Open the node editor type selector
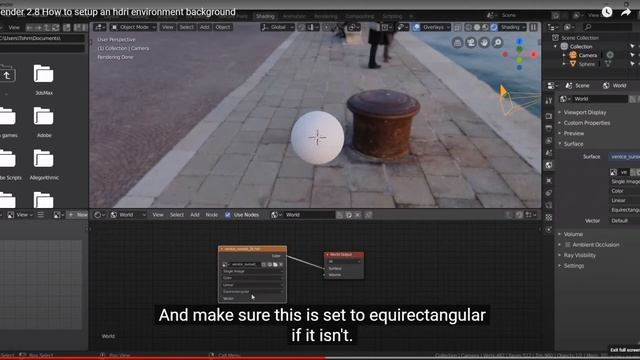640x360 pixels. [99, 215]
